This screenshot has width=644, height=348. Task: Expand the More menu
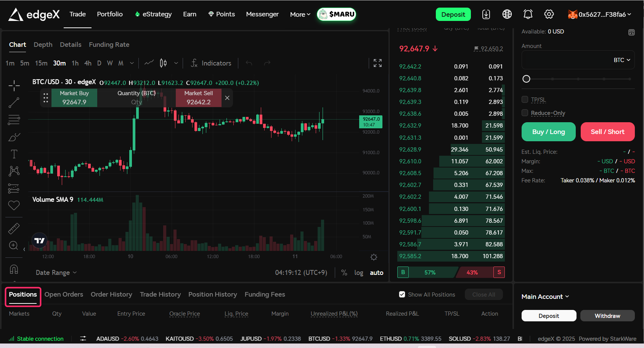300,14
